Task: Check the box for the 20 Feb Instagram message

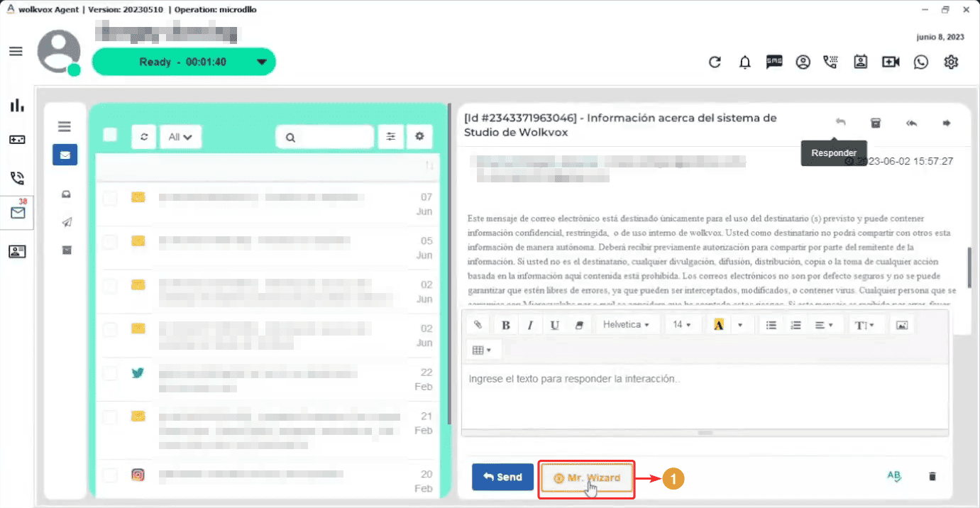Action: (110, 475)
